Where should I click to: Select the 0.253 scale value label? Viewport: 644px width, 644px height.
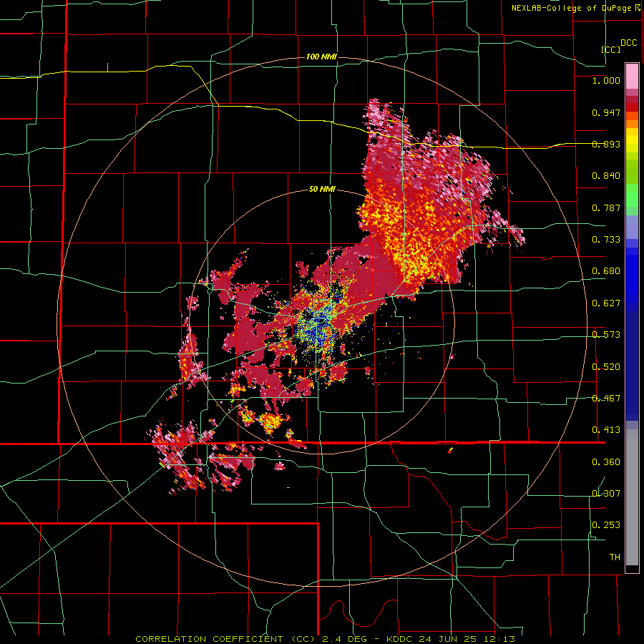pyautogui.click(x=606, y=525)
